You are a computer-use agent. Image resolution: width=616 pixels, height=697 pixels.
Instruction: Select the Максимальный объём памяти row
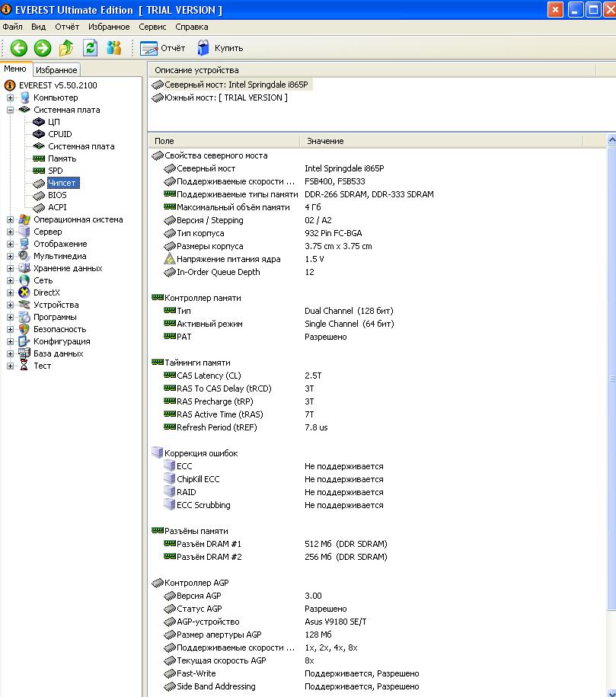378,207
